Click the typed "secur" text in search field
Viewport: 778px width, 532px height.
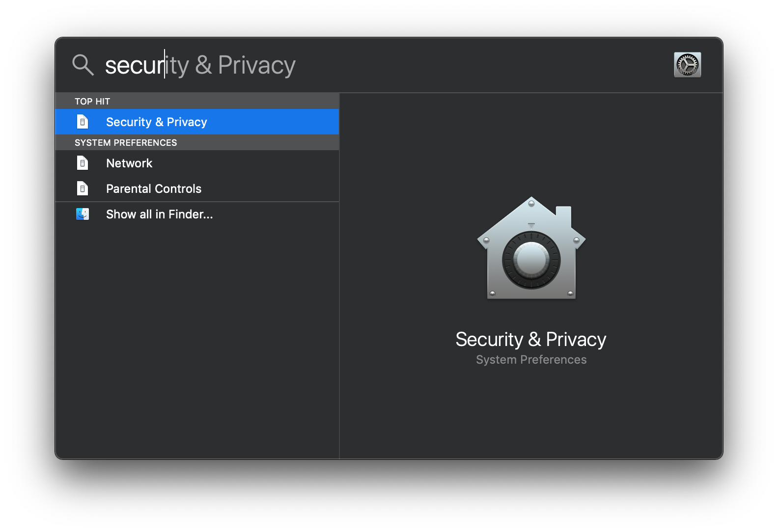(134, 66)
